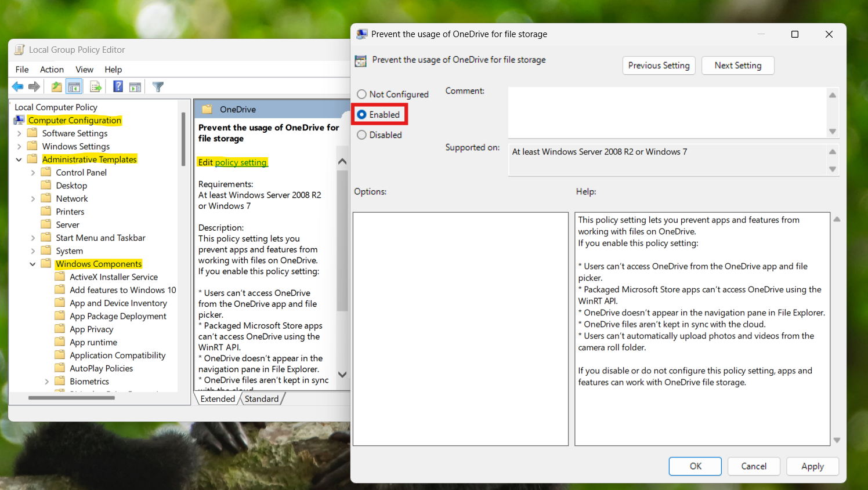Click the Filter funnel toolbar icon

[x=158, y=87]
